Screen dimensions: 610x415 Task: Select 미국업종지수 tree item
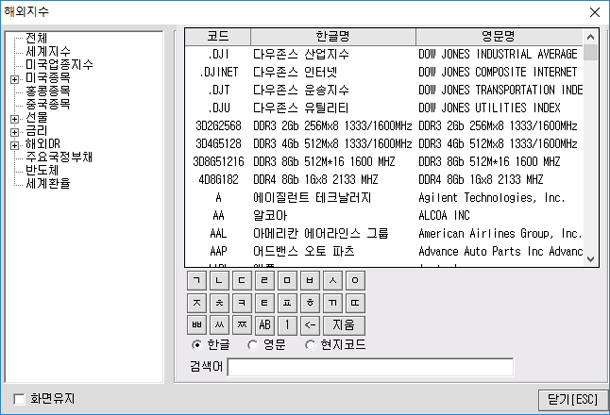coord(59,64)
